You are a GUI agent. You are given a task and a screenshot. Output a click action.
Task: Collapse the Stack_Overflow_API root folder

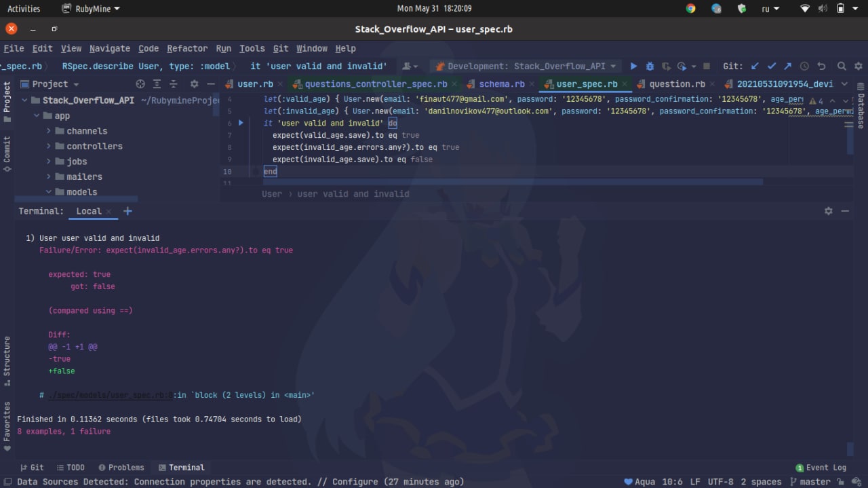click(25, 100)
